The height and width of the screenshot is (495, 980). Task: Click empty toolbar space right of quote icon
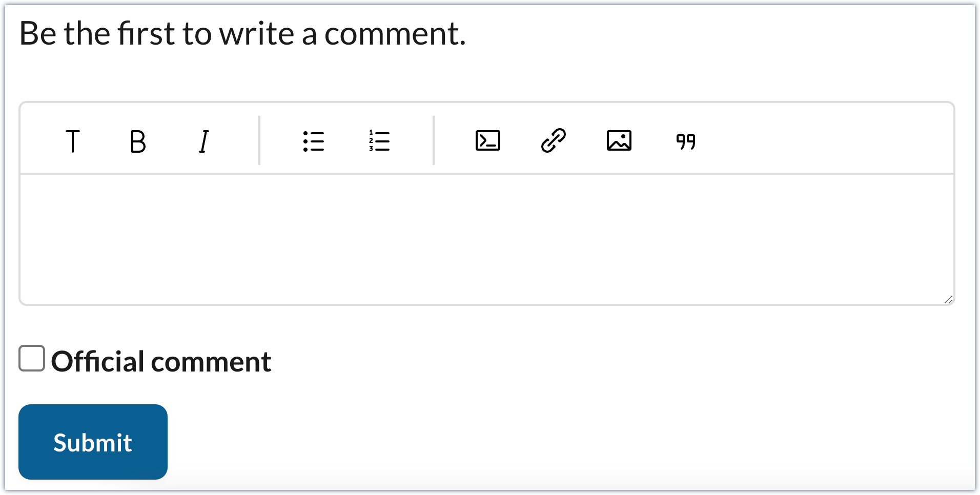(x=820, y=141)
